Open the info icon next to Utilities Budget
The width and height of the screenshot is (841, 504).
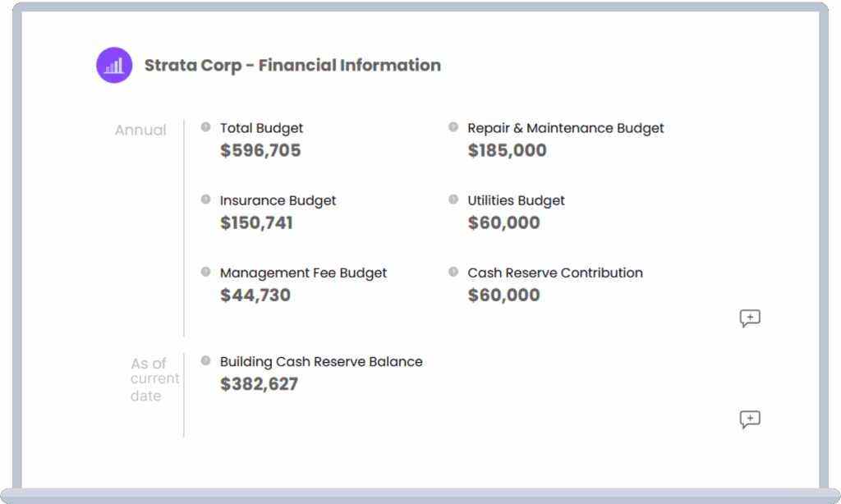(453, 198)
